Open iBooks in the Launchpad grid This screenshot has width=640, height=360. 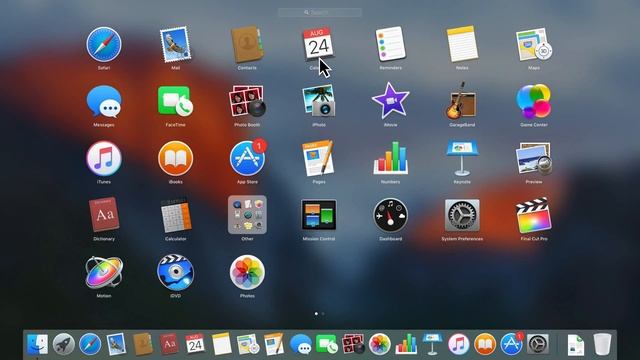click(176, 158)
